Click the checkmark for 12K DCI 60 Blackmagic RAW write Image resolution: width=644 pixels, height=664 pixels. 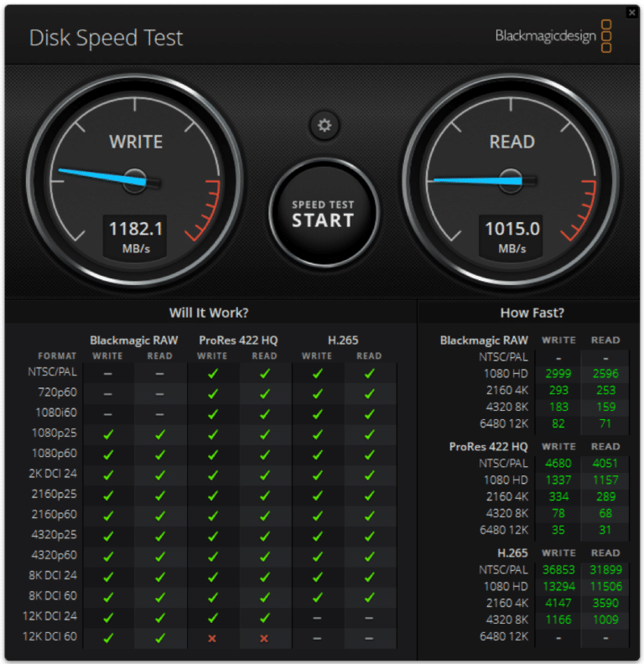(x=108, y=638)
